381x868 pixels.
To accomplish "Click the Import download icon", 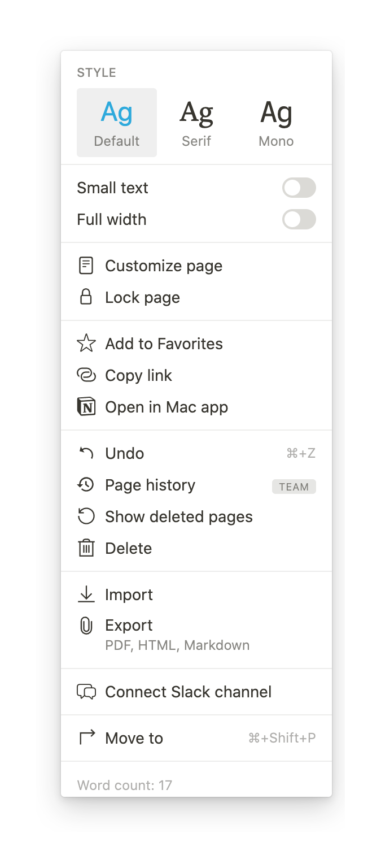I will click(x=86, y=594).
